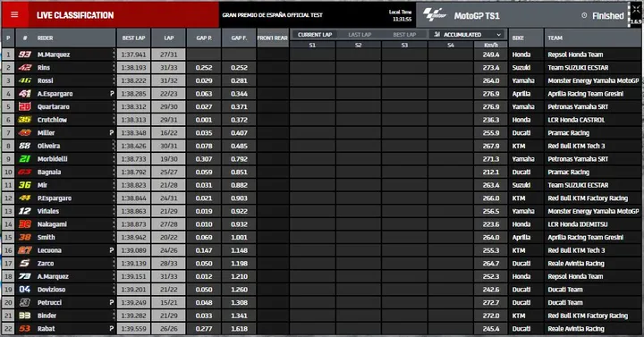
Task: Click Rins best lap 1:38.193
Action: click(x=133, y=68)
